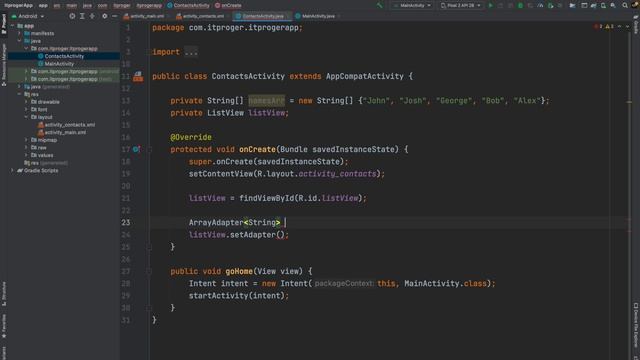Viewport: 640px width, 360px height.
Task: Expand the drawable folder
Action: (26, 102)
